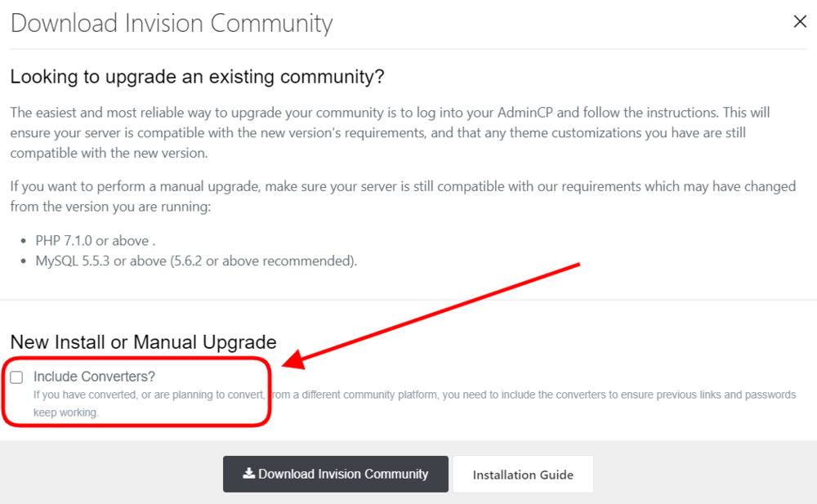817x504 pixels.
Task: Click 'Looking to upgrade an existing community?' heading
Action: click(x=197, y=78)
